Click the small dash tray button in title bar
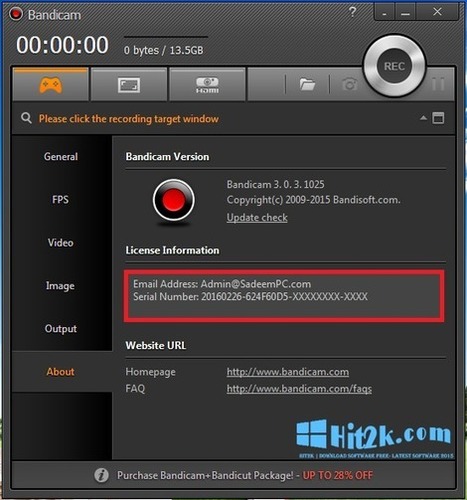Viewport: 467px width, 500px height. click(x=385, y=13)
